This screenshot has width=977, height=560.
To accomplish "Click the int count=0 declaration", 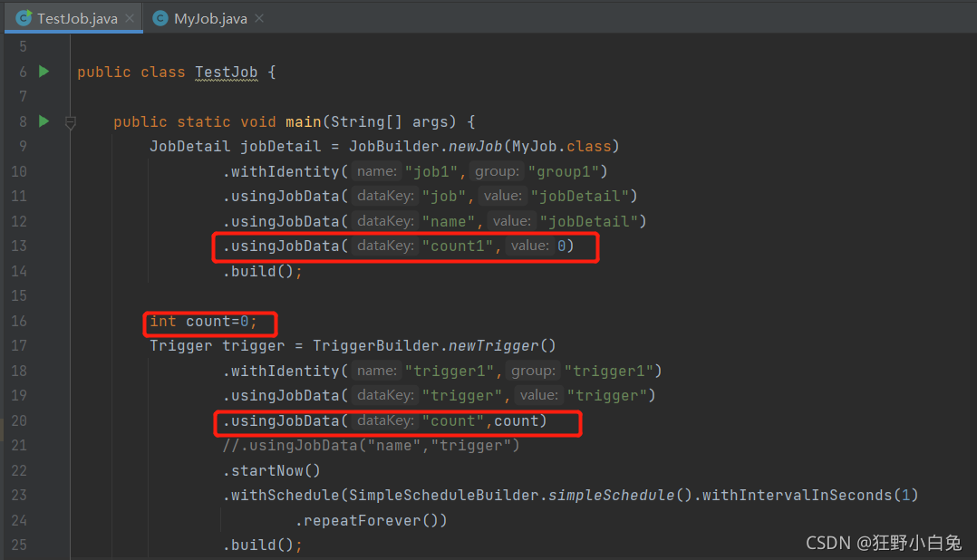I will [203, 322].
